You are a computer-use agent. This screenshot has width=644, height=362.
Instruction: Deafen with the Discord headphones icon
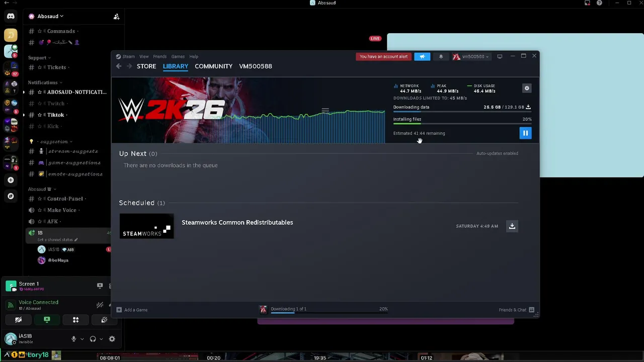[x=93, y=339]
